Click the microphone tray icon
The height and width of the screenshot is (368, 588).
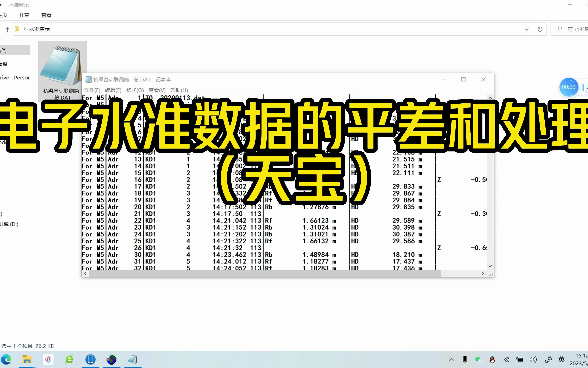pyautogui.click(x=465, y=359)
